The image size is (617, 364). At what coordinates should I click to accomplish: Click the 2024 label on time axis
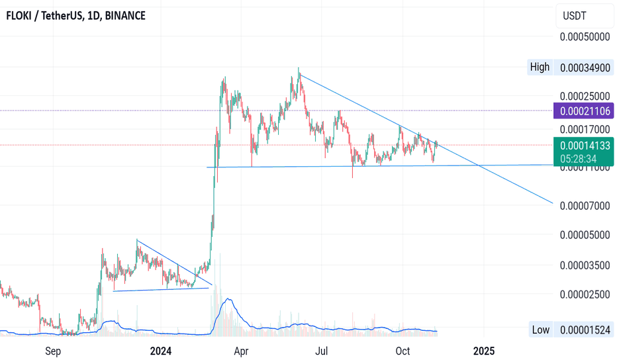161,351
